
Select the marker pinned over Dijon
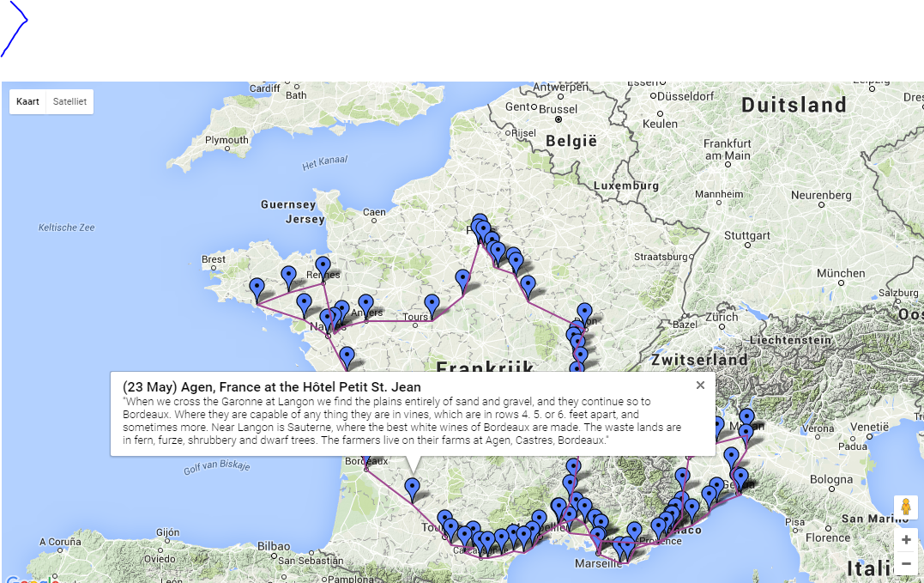point(584,316)
